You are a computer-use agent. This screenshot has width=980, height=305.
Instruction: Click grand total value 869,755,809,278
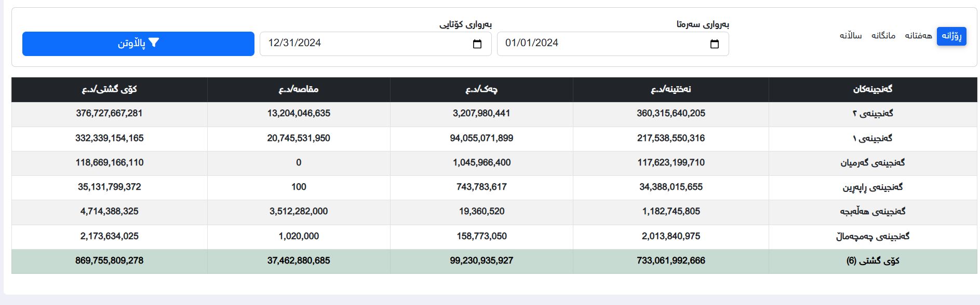coord(109,261)
